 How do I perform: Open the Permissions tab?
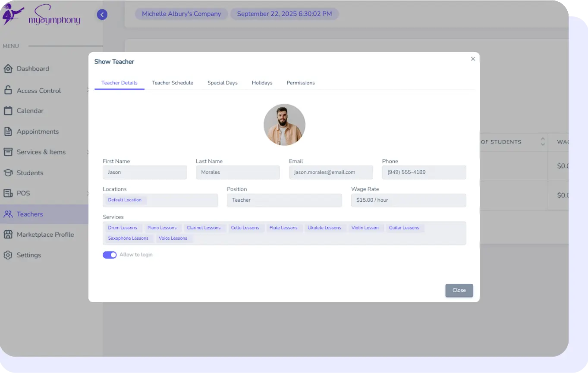[x=301, y=83]
